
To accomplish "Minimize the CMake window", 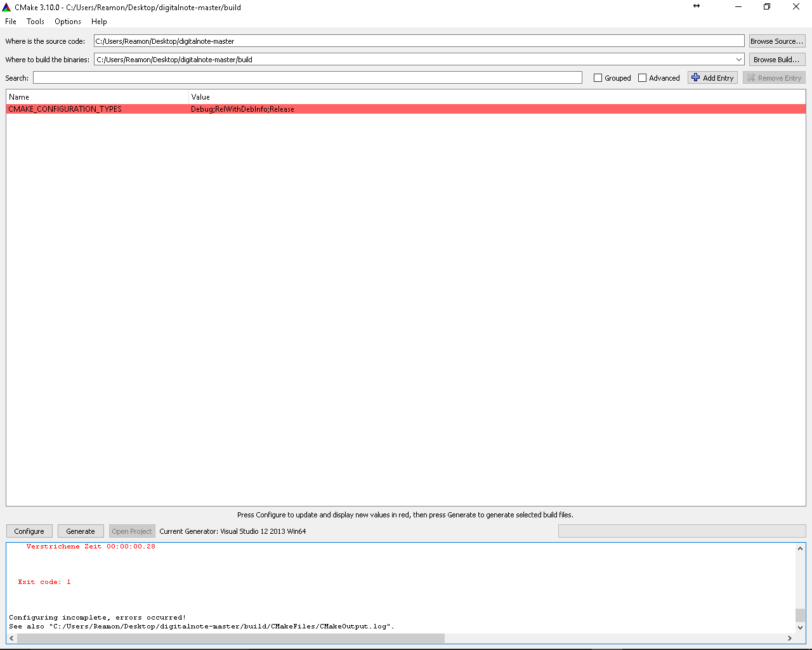I will (x=738, y=6).
